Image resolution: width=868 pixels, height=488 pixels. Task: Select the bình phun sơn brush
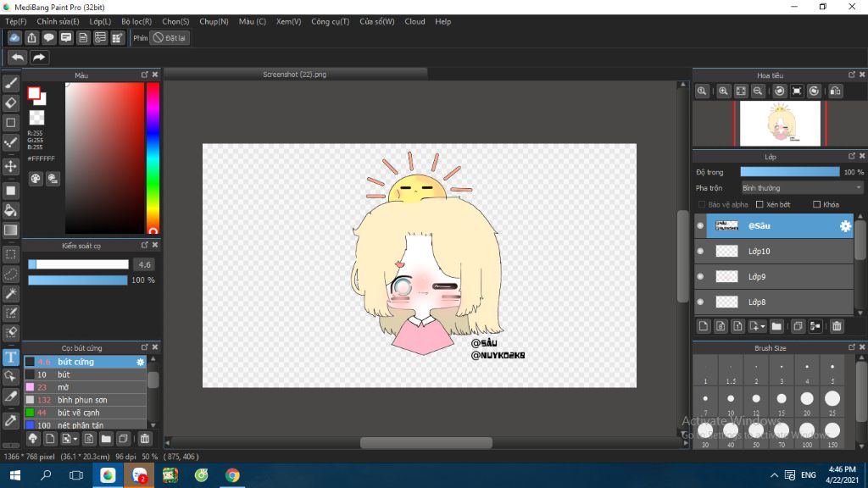[86, 400]
